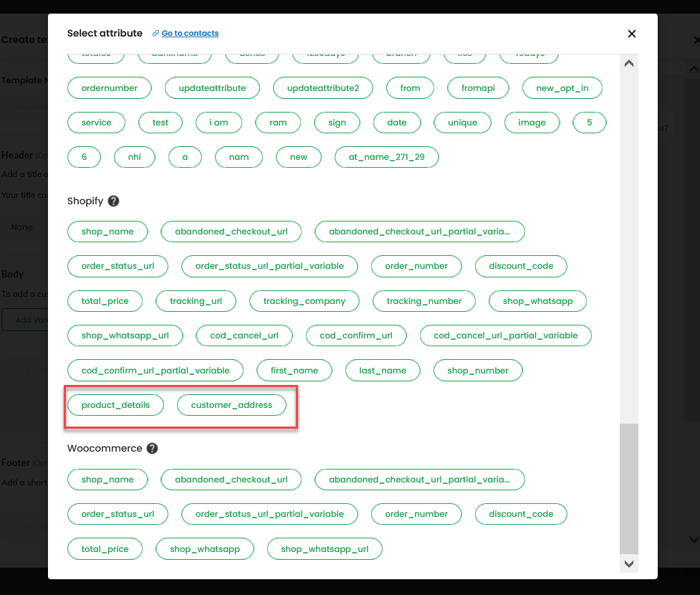Open the Go to contacts link
The width and height of the screenshot is (700, 595).
(190, 33)
